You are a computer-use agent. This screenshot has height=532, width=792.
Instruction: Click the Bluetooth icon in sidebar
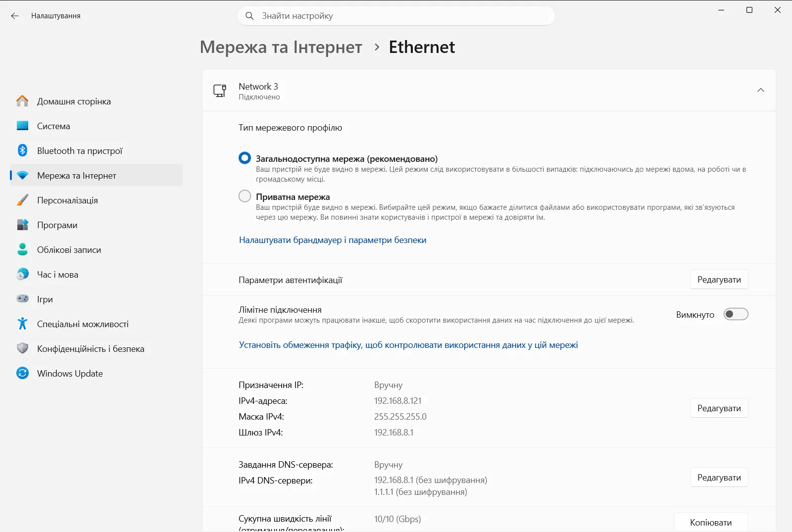point(22,150)
